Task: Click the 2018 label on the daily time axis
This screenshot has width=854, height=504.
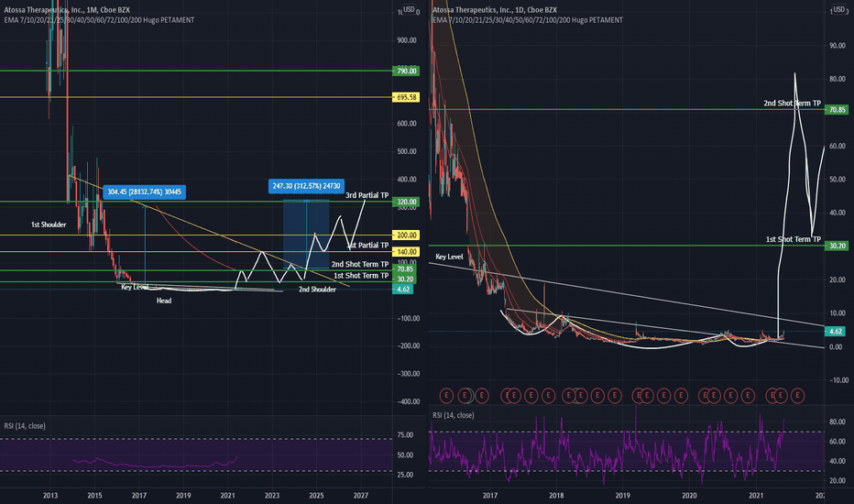Action: (556, 495)
